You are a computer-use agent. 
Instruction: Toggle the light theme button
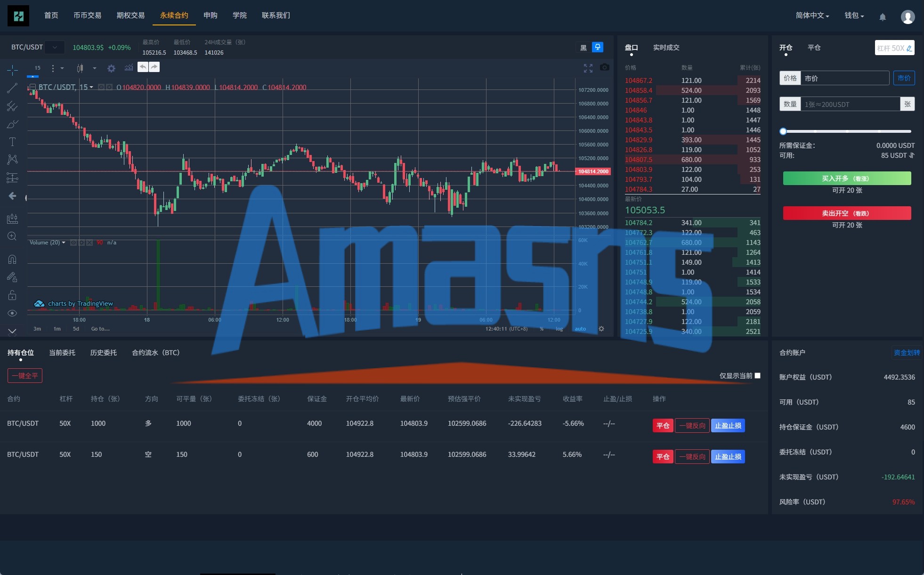tap(598, 47)
